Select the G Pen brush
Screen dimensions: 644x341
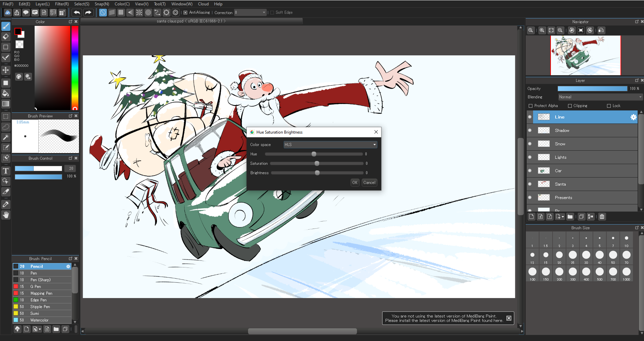point(42,287)
